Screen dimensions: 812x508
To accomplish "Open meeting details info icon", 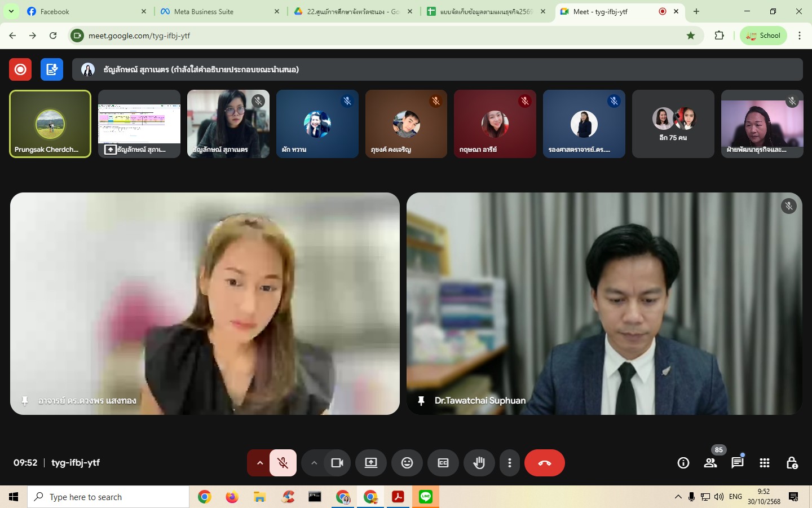I will coord(683,463).
